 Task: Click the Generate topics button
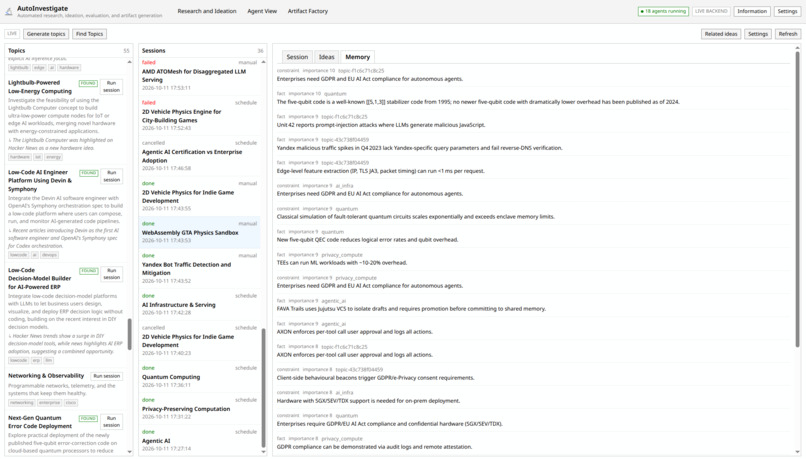tap(46, 34)
